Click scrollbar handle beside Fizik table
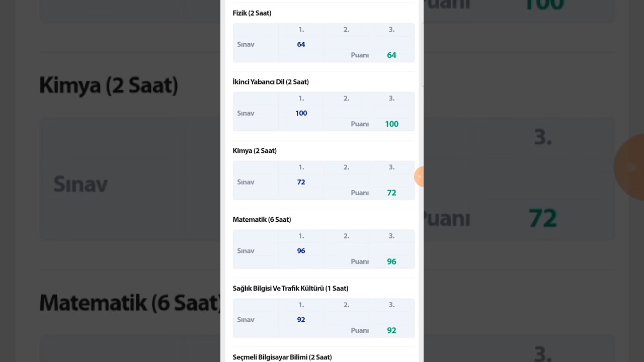Screen dimensions: 644x362 (423, 54)
